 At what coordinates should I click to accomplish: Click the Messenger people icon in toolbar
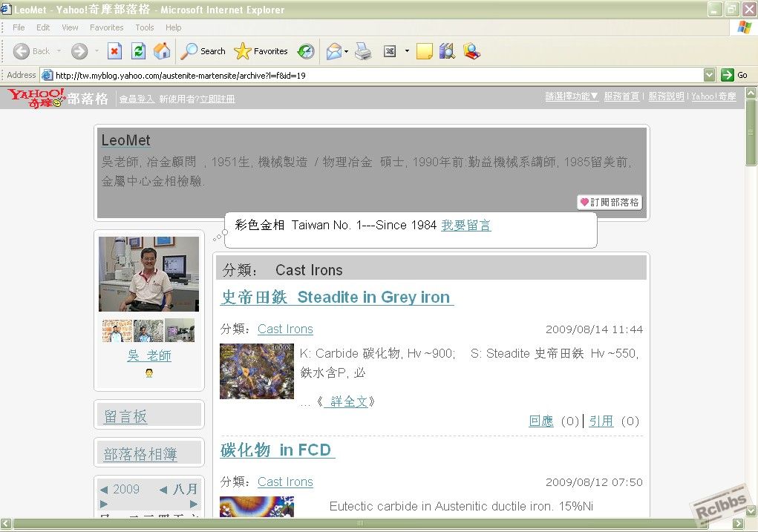pos(471,51)
